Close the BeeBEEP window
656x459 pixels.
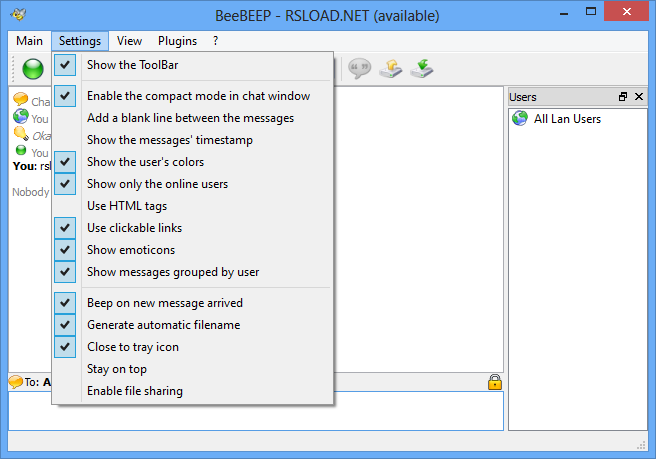(626, 12)
